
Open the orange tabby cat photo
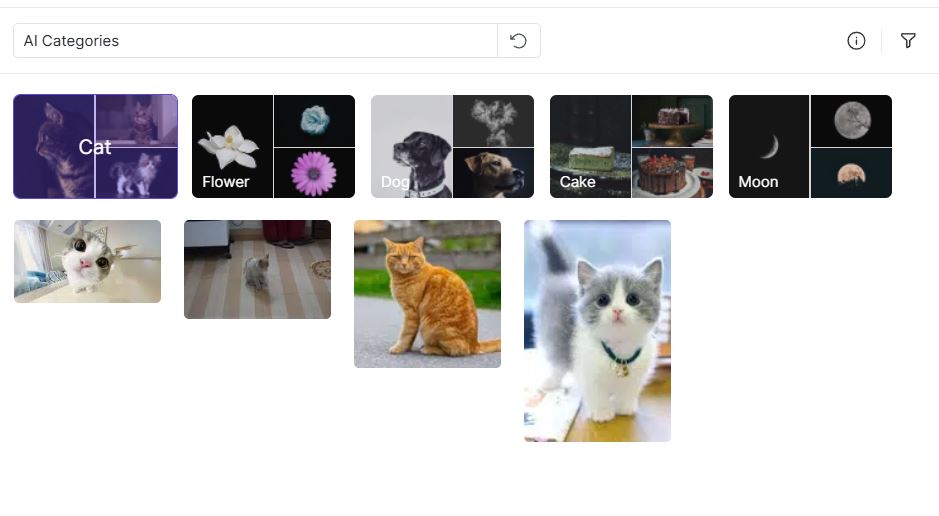coord(427,294)
